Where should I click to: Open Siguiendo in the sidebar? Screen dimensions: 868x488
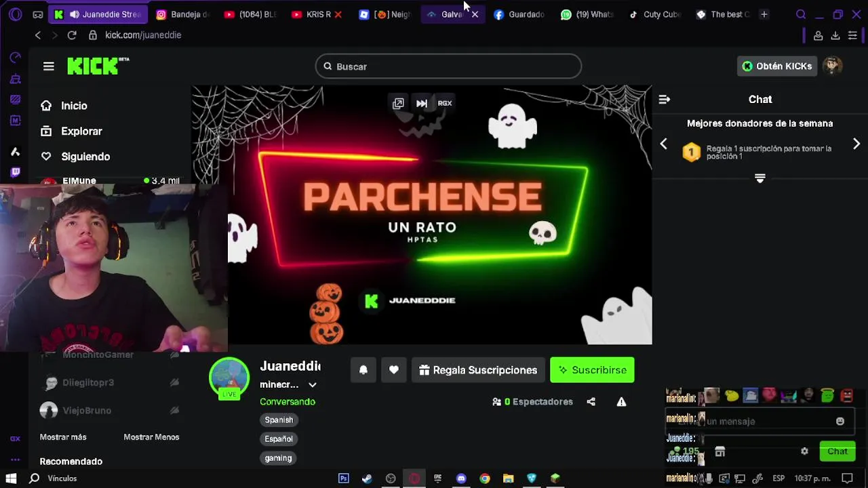75,157
